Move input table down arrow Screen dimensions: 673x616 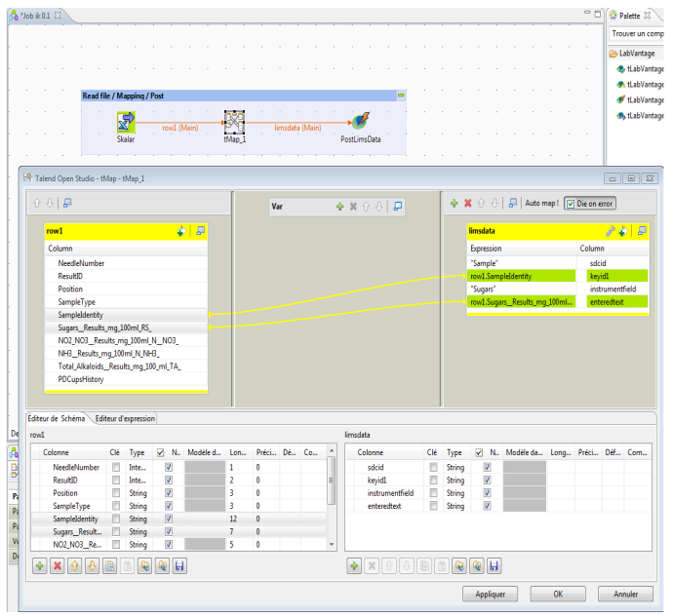(50, 204)
